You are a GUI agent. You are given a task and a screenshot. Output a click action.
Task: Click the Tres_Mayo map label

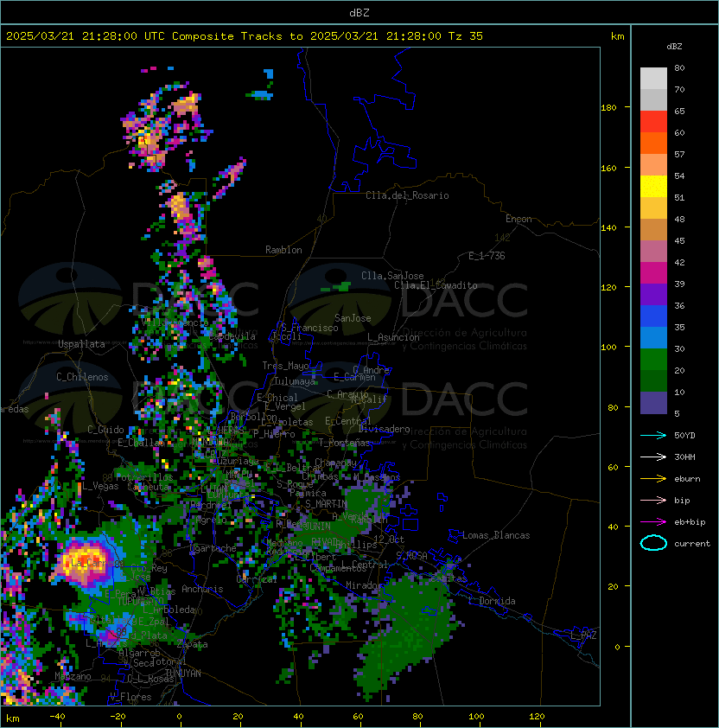[285, 366]
